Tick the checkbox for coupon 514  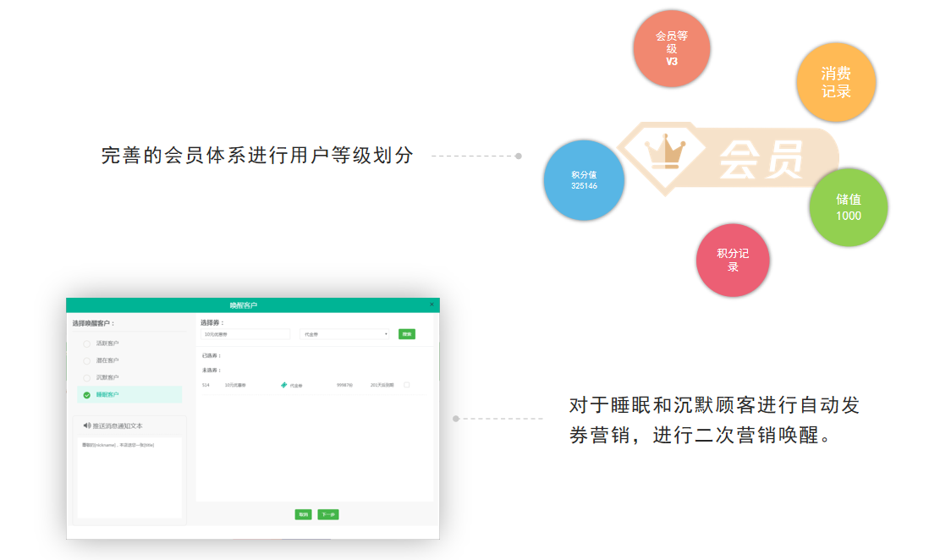tap(407, 385)
